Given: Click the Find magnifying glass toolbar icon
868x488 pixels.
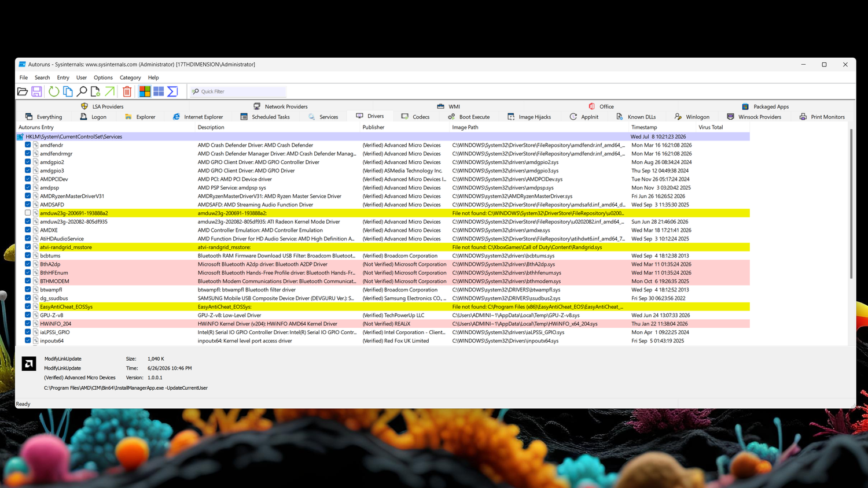Looking at the screenshot, I should click(x=82, y=91).
